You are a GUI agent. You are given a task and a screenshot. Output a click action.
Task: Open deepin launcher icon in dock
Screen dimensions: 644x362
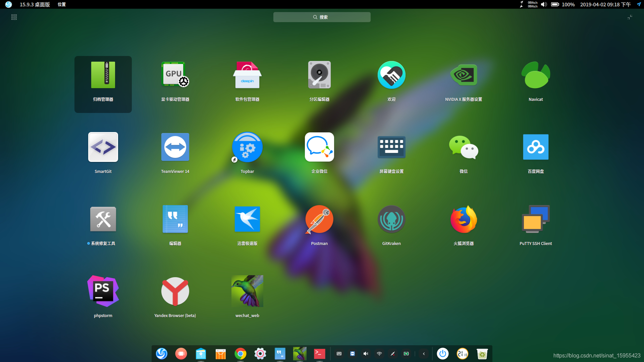(162, 354)
